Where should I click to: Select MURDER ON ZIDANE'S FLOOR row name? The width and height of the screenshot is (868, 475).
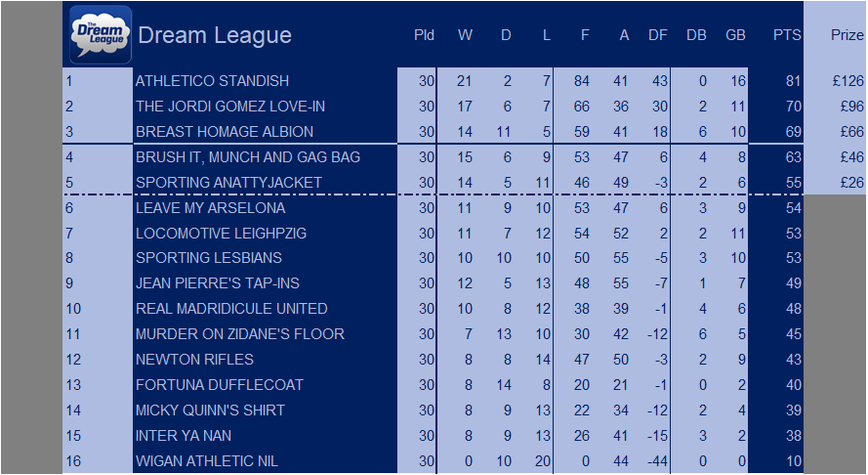coord(239,334)
